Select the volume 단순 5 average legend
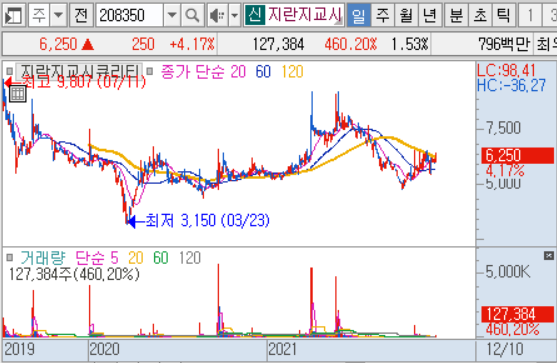The image size is (557, 363). 97,258
